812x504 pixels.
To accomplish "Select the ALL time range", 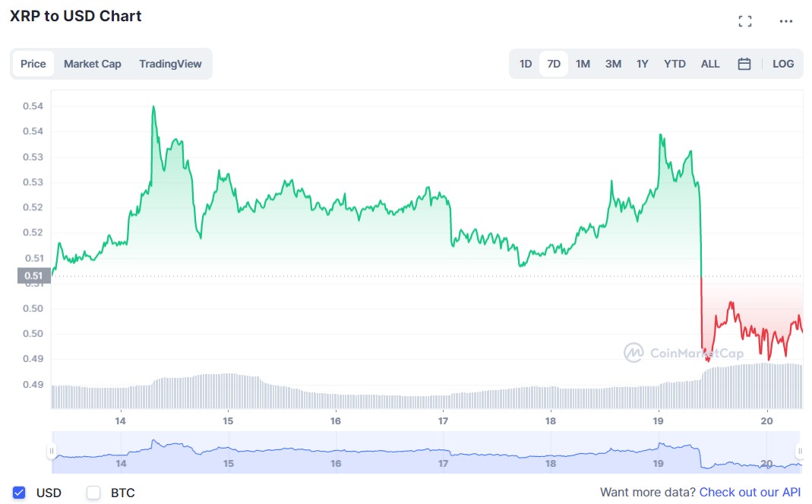I will pyautogui.click(x=710, y=64).
